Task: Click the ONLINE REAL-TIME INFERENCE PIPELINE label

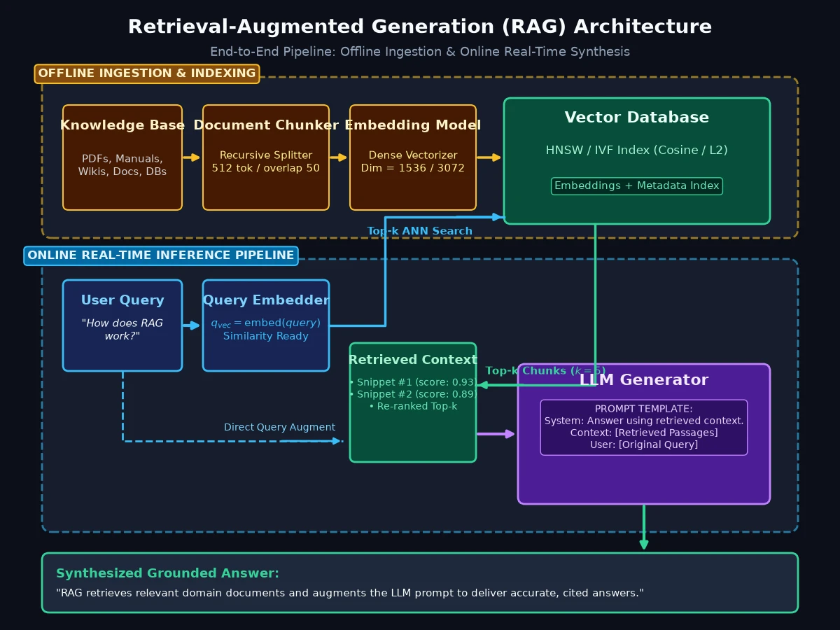Action: point(161,255)
